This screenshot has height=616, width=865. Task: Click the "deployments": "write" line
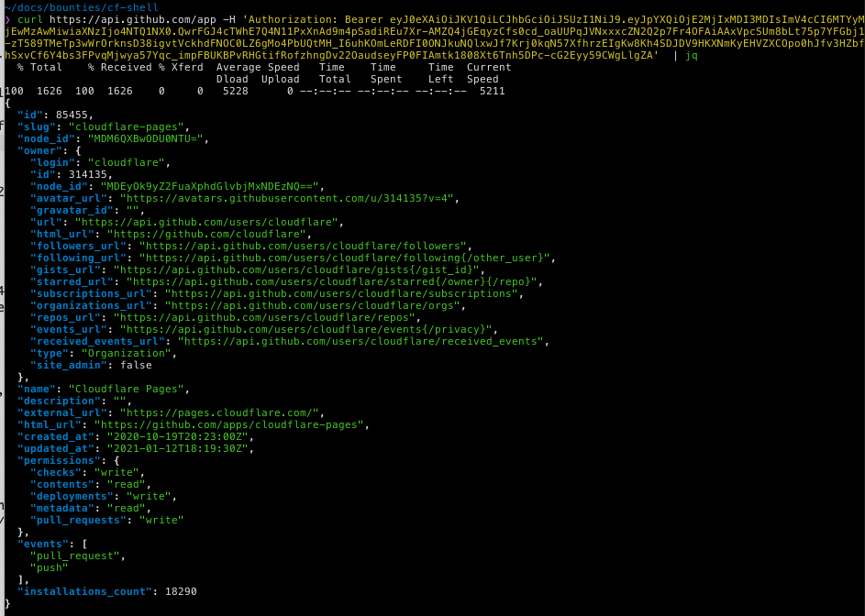[104, 497]
